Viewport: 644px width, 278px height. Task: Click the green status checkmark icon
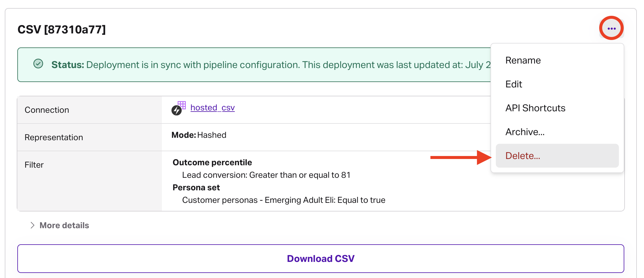point(38,64)
